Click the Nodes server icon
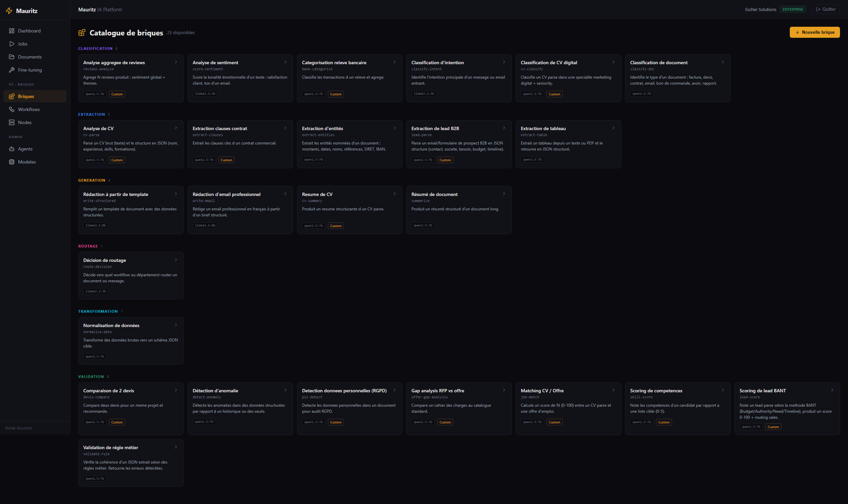 tap(12, 122)
